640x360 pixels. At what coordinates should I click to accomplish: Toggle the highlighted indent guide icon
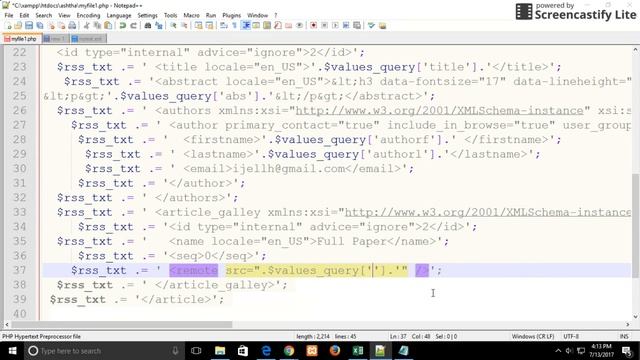246,26
